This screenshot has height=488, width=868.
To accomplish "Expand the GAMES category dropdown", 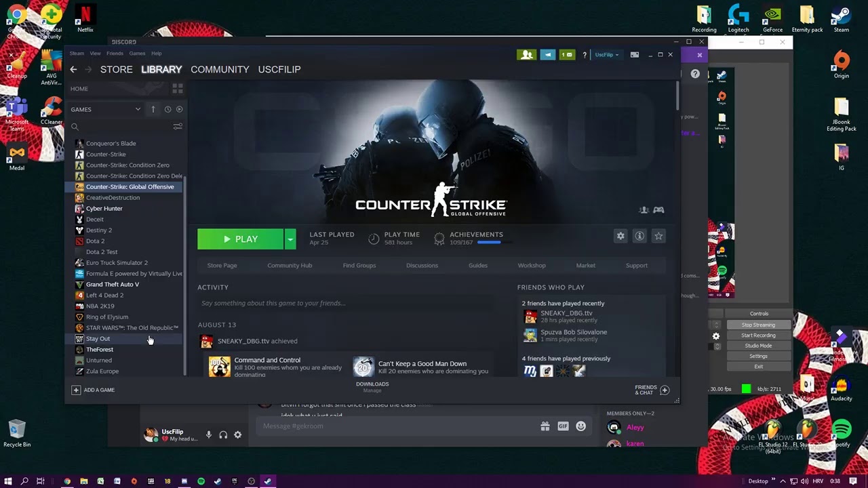I will pos(138,109).
